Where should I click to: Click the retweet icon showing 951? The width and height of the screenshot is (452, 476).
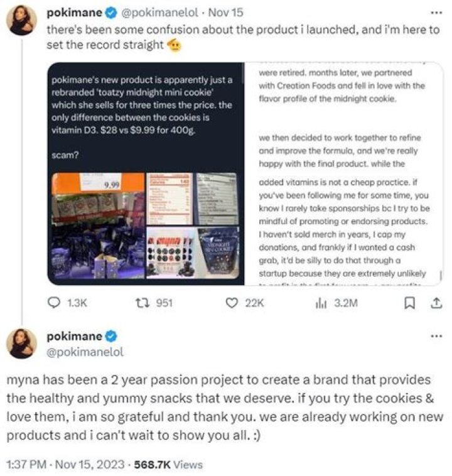[x=141, y=303]
